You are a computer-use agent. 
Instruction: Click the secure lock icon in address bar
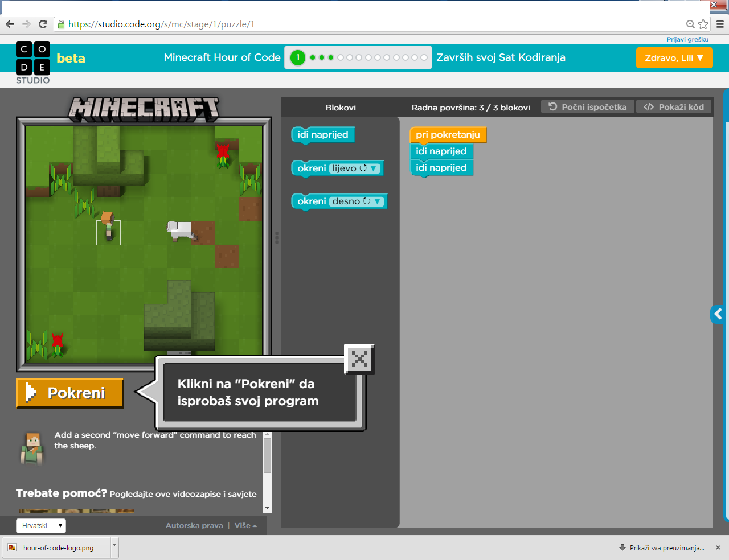[x=61, y=24]
